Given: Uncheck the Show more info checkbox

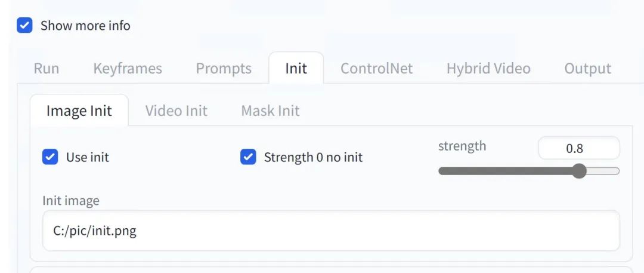Looking at the screenshot, I should pyautogui.click(x=24, y=26).
